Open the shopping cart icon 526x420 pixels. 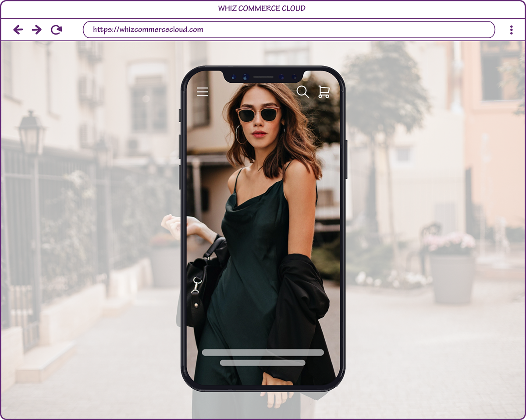[x=324, y=92]
